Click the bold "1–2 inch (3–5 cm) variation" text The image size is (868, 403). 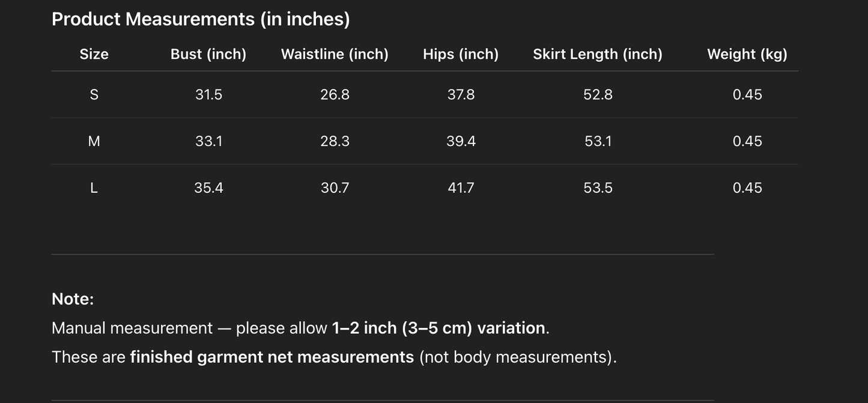[x=439, y=328]
